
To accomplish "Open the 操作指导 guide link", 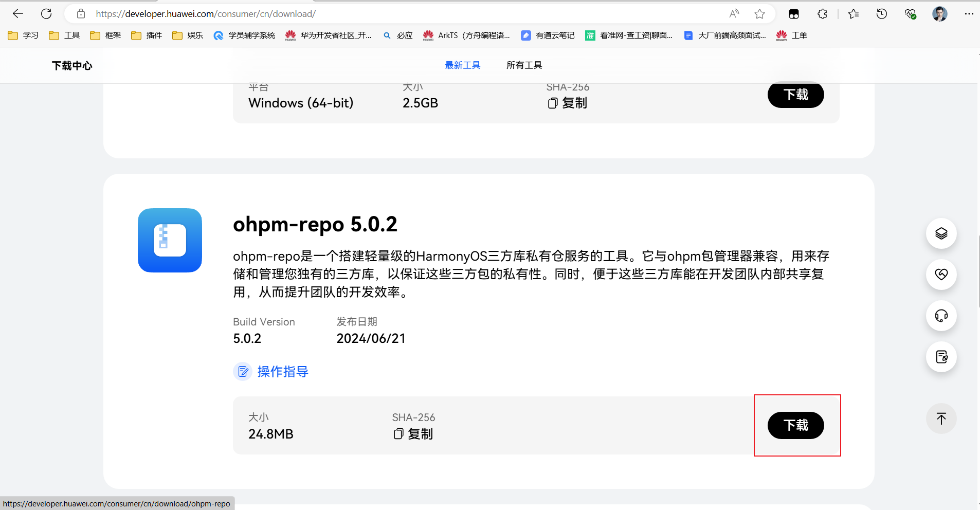I will point(282,371).
